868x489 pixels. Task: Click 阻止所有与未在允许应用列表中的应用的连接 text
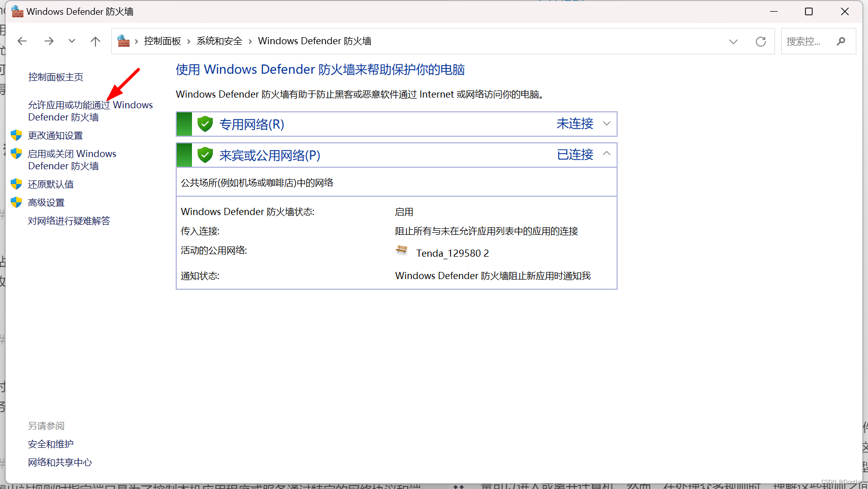pyautogui.click(x=487, y=231)
